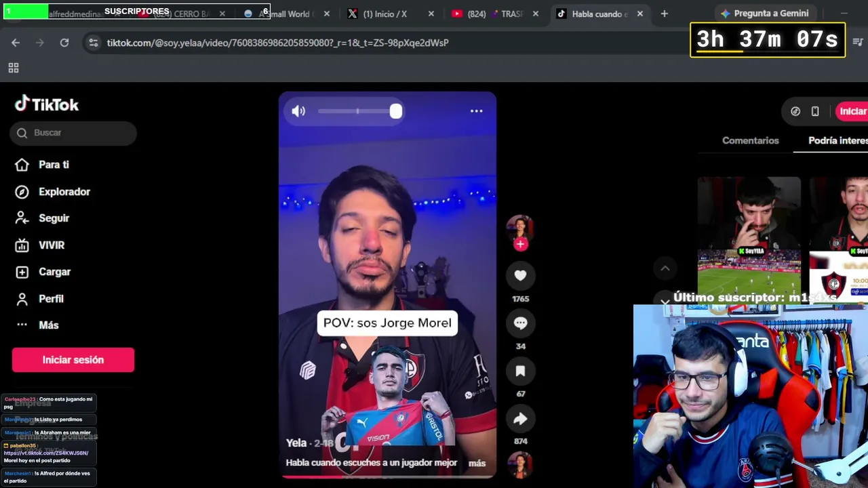Click the browser forward arrow
The image size is (868, 488).
[x=40, y=43]
